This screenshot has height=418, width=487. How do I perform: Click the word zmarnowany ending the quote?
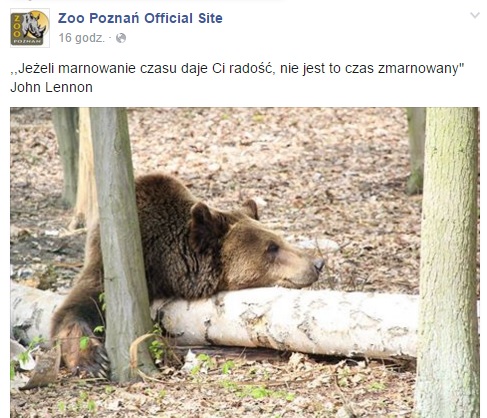tap(421, 69)
